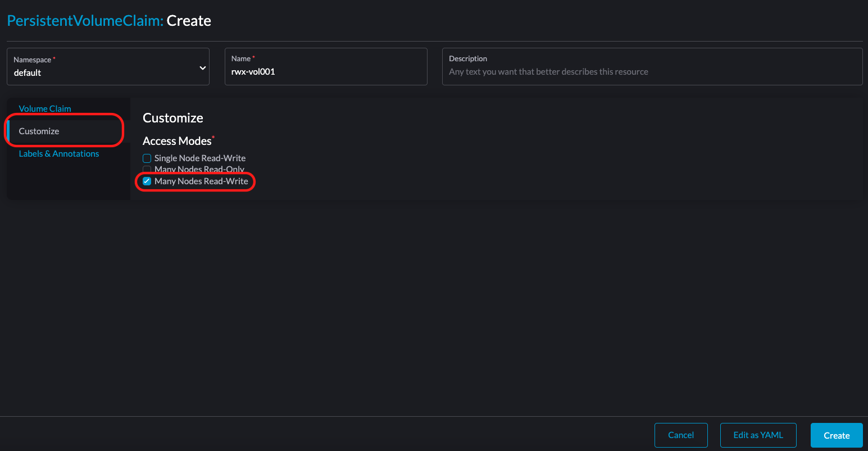Click the Namespace dropdown chevron arrow
868x451 pixels.
202,68
